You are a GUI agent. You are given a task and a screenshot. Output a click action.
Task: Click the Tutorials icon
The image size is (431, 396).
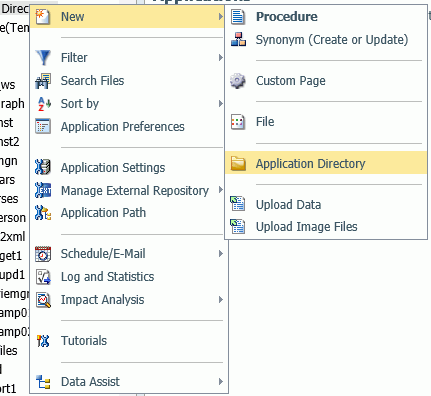[43, 341]
